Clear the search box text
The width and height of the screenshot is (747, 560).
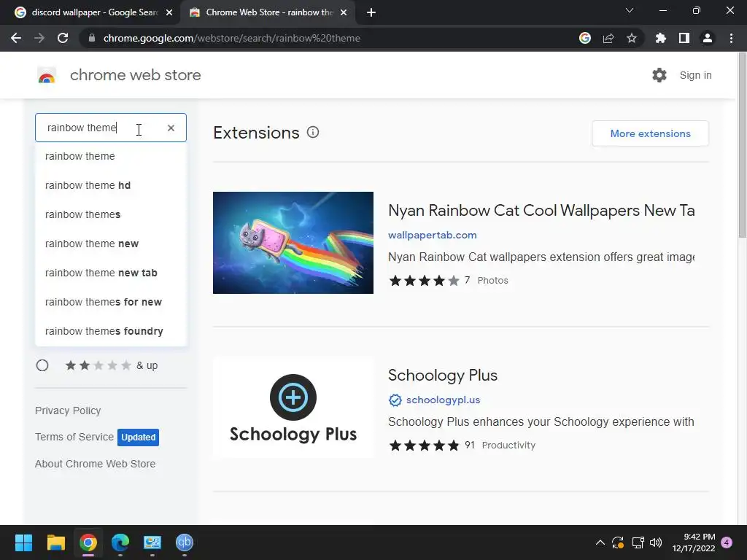(171, 128)
